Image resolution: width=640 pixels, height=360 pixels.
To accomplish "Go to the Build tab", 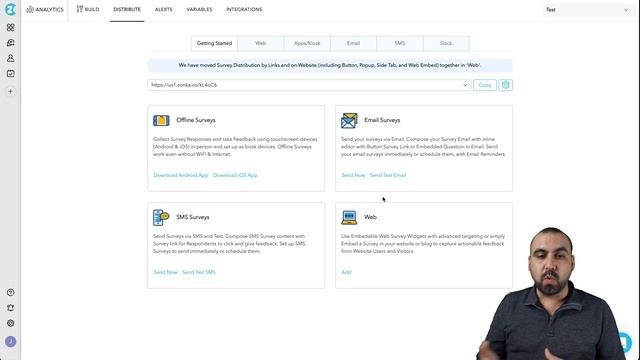I will [88, 9].
